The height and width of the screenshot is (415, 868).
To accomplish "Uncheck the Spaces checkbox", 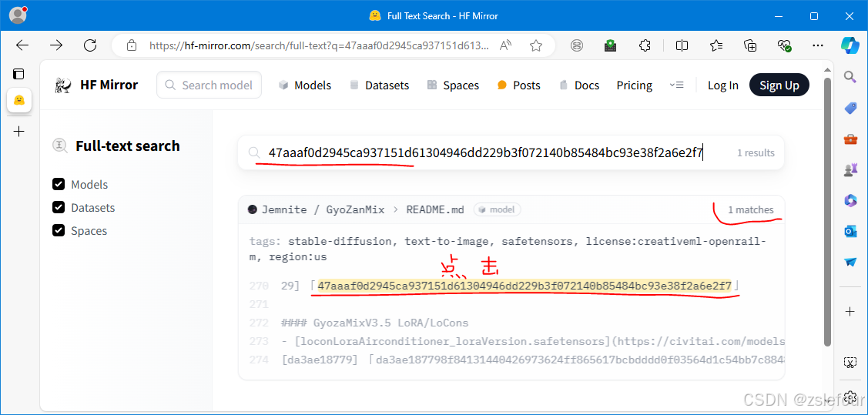I will coord(59,231).
